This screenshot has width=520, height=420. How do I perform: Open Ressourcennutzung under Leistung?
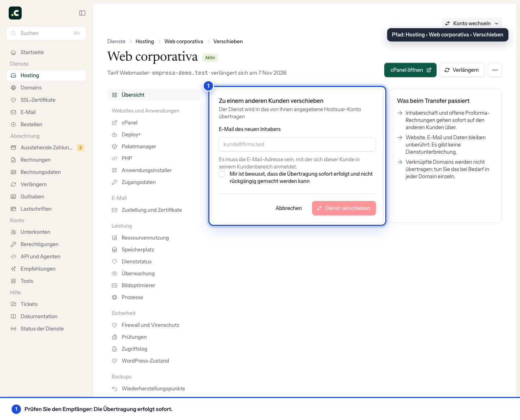pos(153,238)
